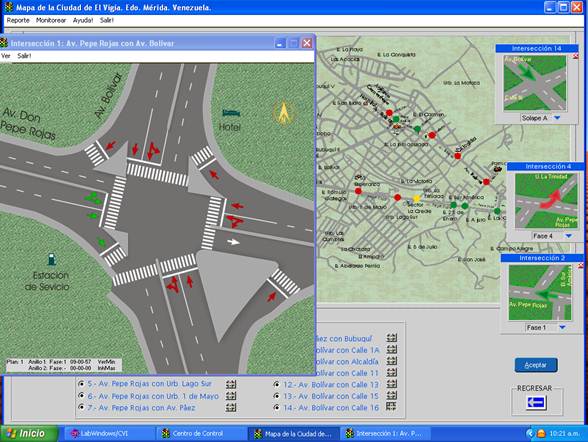Open settings icon beside Av. Bolívar con Calle 16

coord(391,406)
